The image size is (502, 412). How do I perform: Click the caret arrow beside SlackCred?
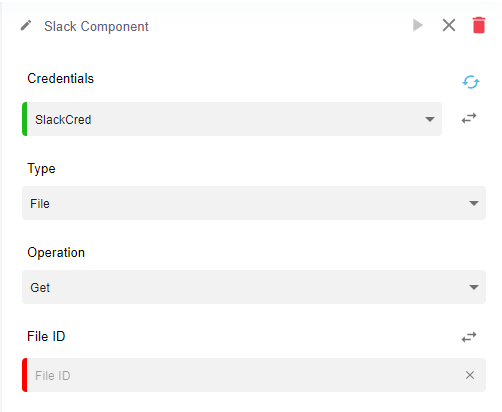pos(430,119)
